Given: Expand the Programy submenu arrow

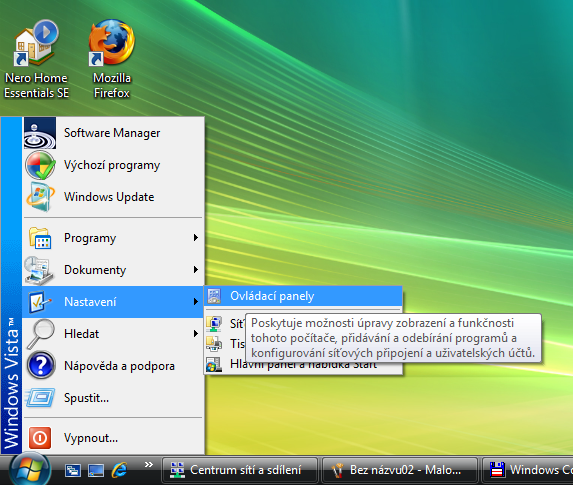Looking at the screenshot, I should coord(196,238).
